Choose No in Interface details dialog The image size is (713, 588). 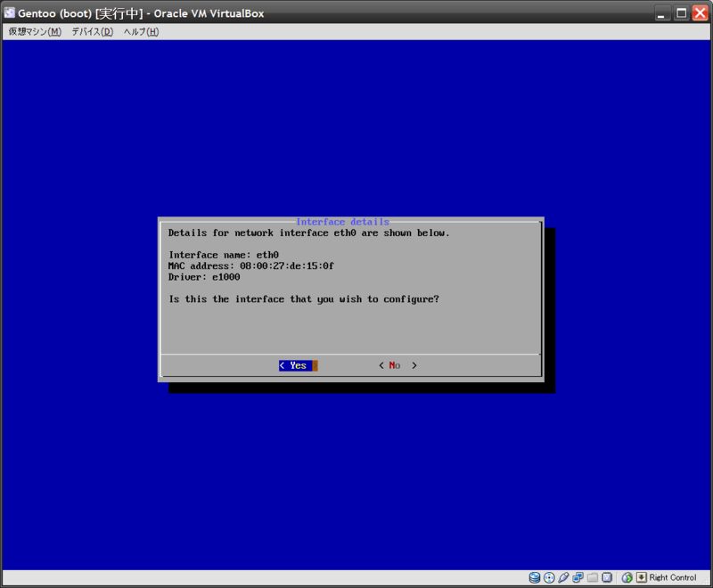coord(397,365)
